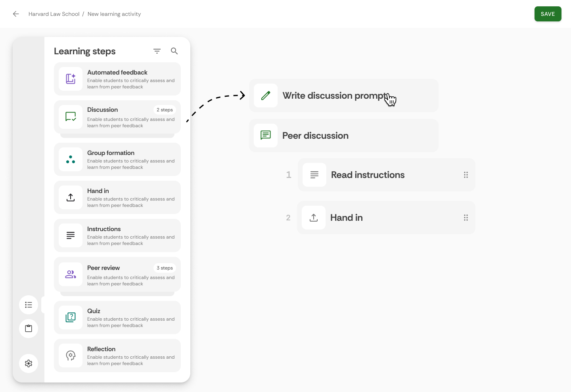
Task: Click the Reflection head icon
Action: (x=71, y=356)
